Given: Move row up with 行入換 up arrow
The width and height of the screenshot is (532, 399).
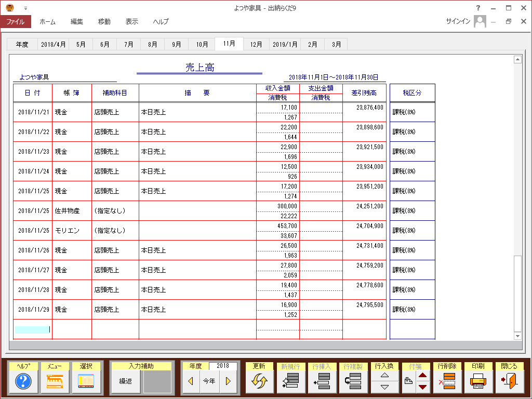Looking at the screenshot, I should click(x=384, y=375).
